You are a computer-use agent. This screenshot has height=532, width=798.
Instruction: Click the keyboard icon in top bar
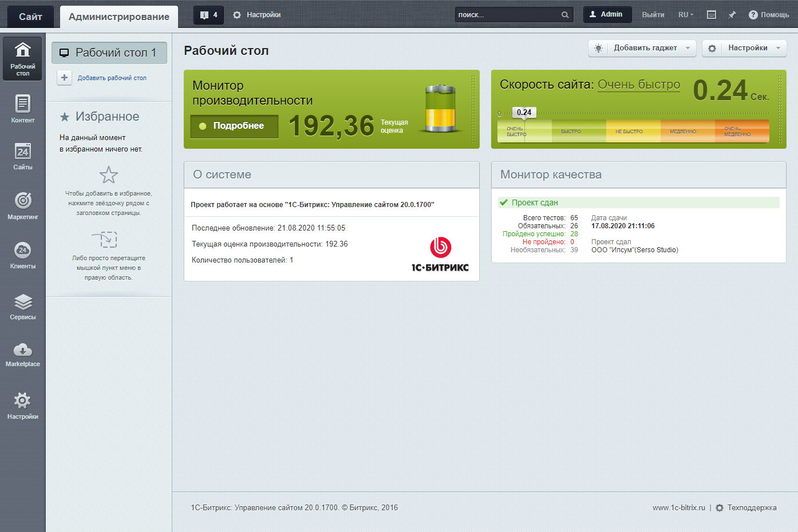(x=712, y=15)
